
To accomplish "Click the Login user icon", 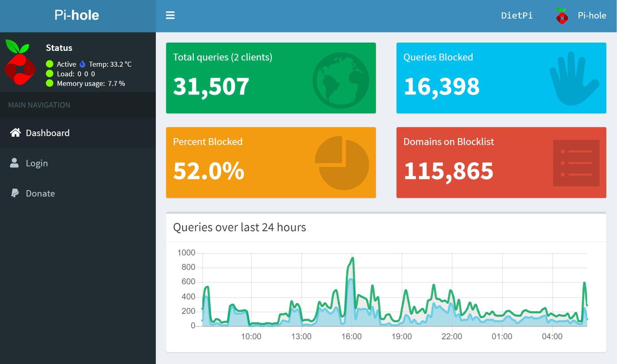I will click(14, 163).
